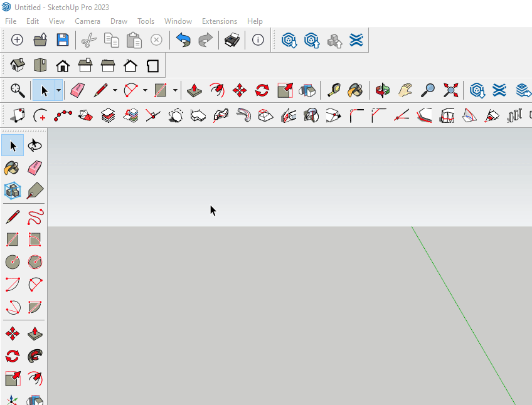
Task: Select the Tag tool icon
Action: pos(35,191)
